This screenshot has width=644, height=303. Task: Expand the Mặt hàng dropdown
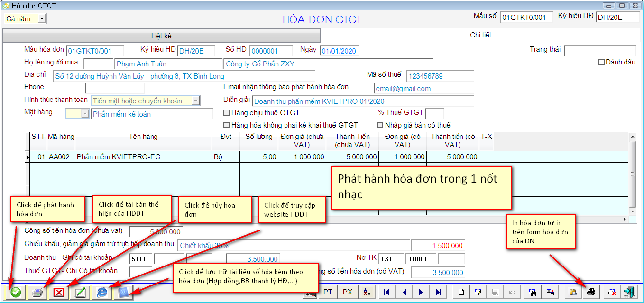(x=84, y=113)
